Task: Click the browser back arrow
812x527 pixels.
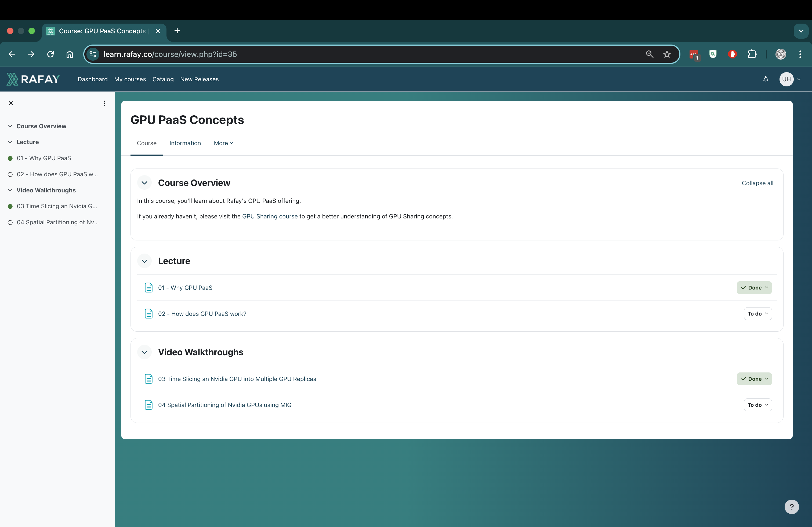Action: [12, 54]
